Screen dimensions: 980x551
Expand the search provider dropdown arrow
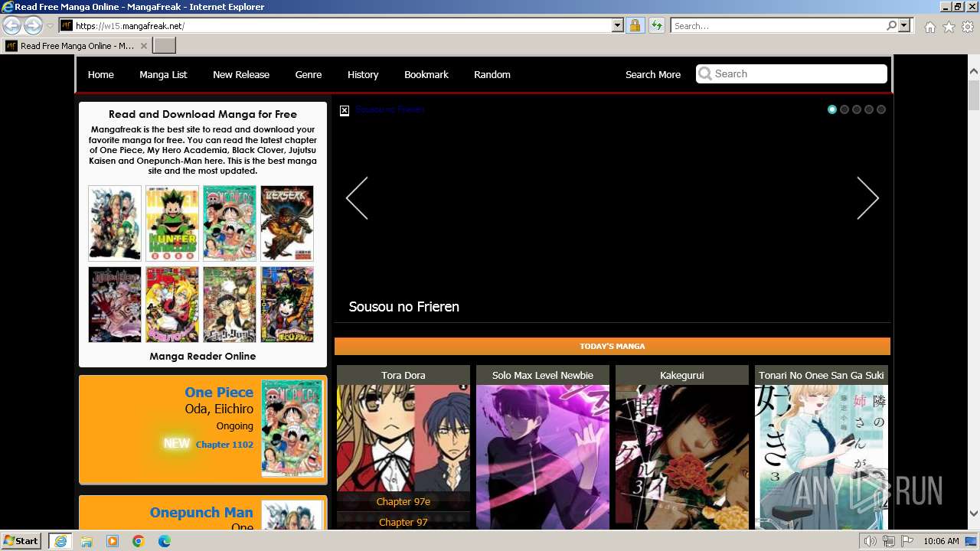(x=904, y=25)
